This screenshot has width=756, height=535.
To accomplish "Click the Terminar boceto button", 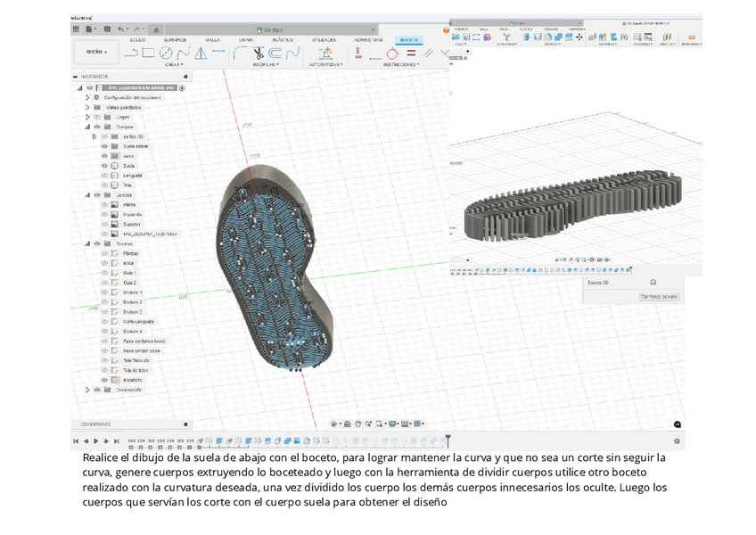I will pyautogui.click(x=659, y=296).
